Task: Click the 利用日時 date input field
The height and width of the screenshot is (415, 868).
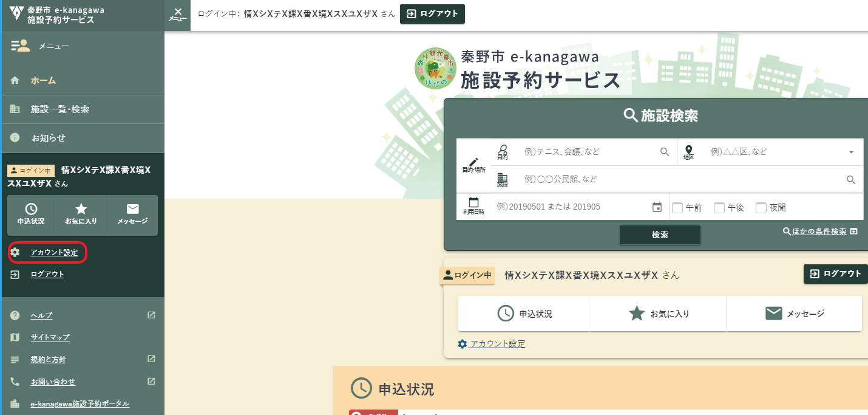Action: (x=571, y=207)
